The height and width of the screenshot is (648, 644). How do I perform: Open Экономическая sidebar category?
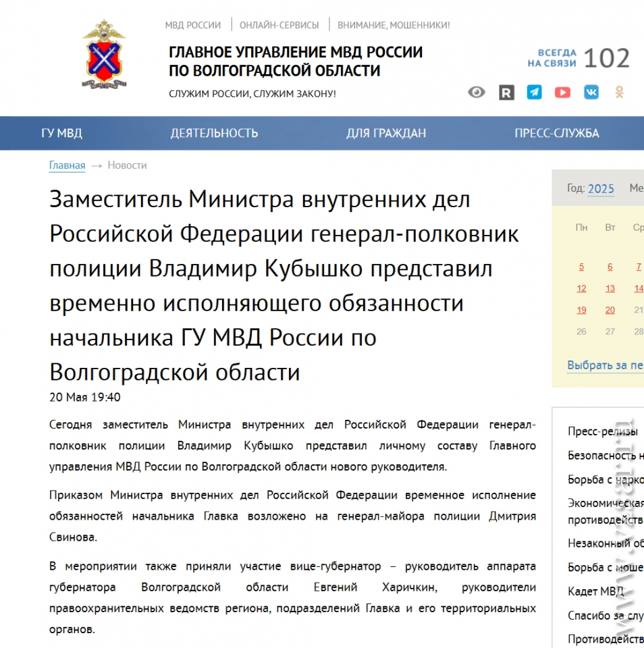[606, 511]
